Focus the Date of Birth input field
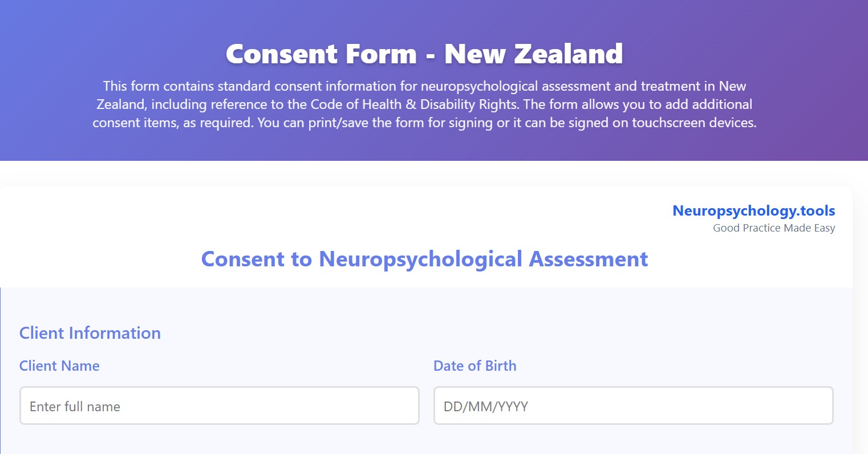 [633, 406]
